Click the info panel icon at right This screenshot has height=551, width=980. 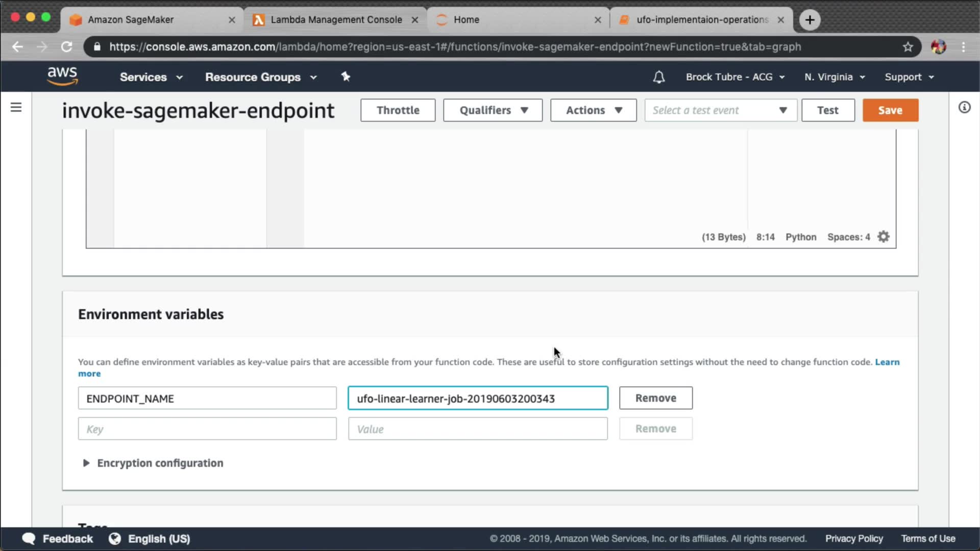(x=964, y=107)
